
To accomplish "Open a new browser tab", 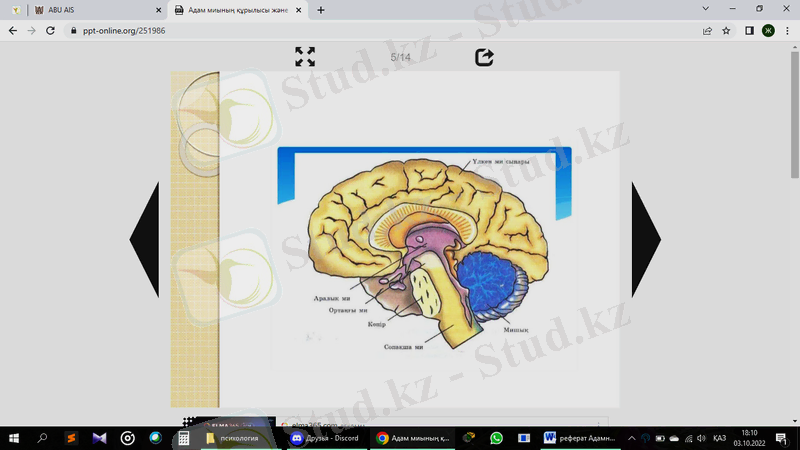I will [321, 10].
